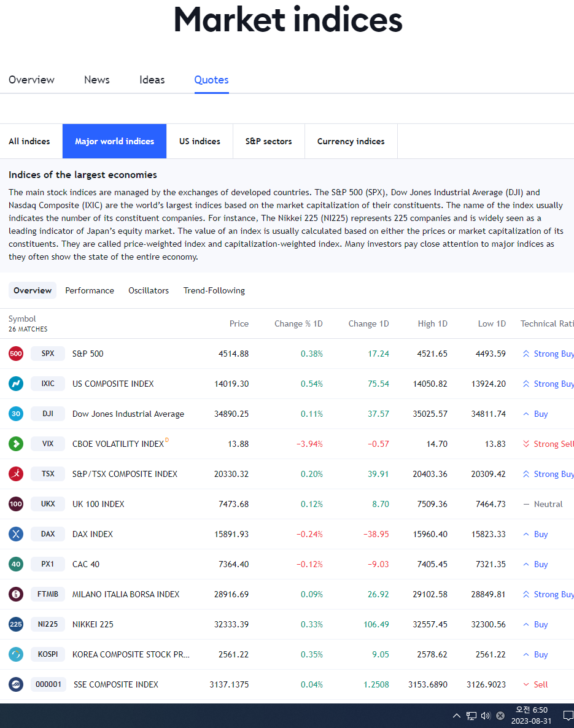The image size is (574, 728).
Task: Sort by Change 1D column header
Action: click(x=369, y=323)
